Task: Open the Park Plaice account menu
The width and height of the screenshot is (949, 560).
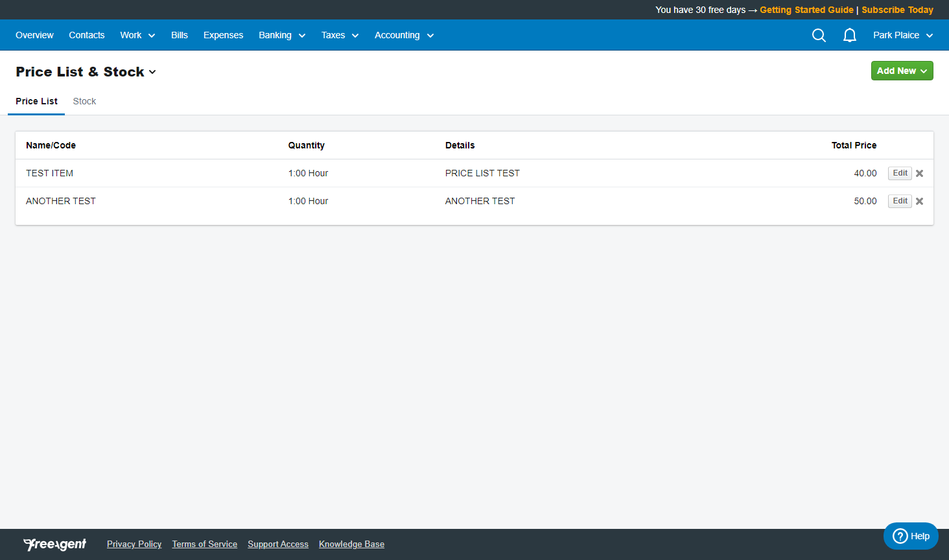Action: click(902, 35)
